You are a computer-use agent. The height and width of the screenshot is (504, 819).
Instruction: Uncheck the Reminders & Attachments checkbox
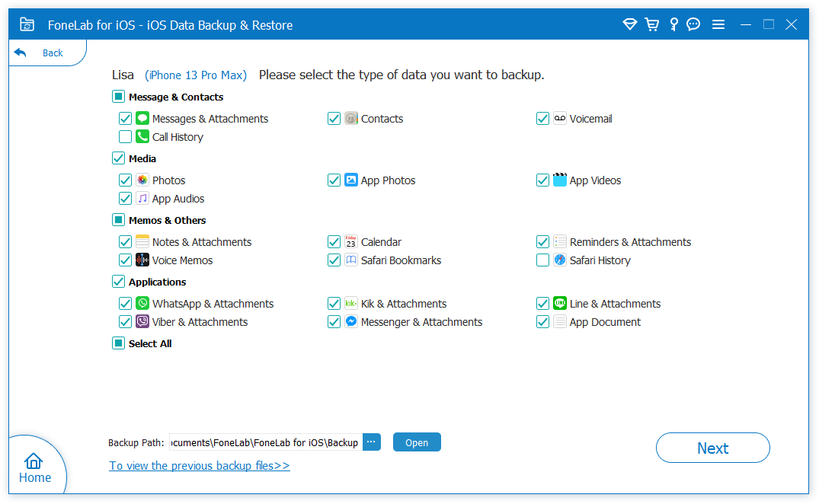(542, 241)
